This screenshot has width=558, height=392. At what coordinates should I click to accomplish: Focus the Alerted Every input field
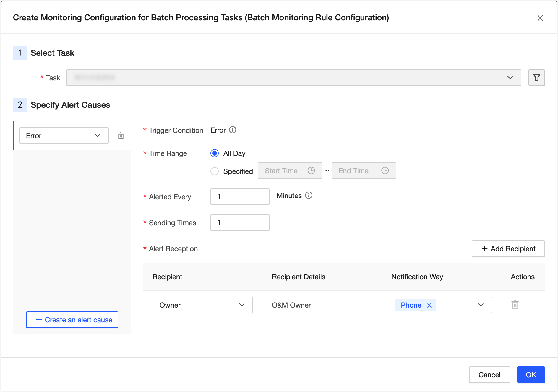tap(240, 197)
